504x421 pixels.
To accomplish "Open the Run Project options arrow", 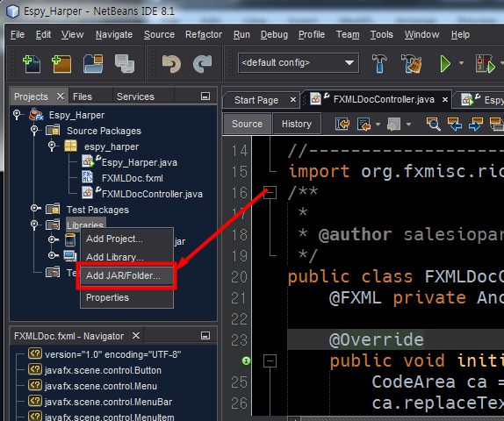I will [x=461, y=63].
